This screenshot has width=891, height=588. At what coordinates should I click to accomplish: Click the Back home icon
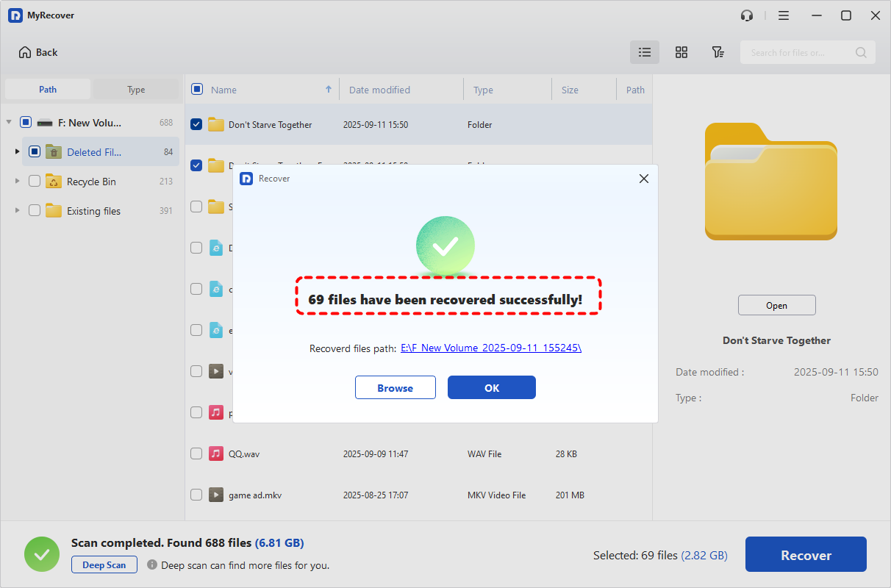tap(25, 52)
